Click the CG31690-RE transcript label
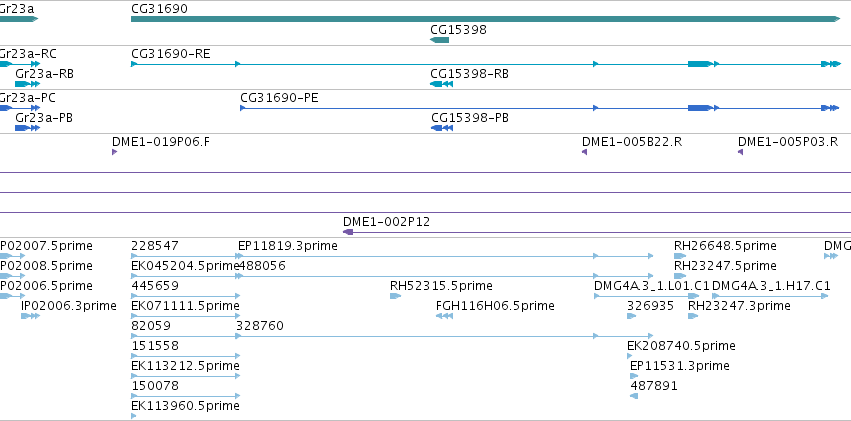Image resolution: width=851 pixels, height=421 pixels. click(170, 54)
